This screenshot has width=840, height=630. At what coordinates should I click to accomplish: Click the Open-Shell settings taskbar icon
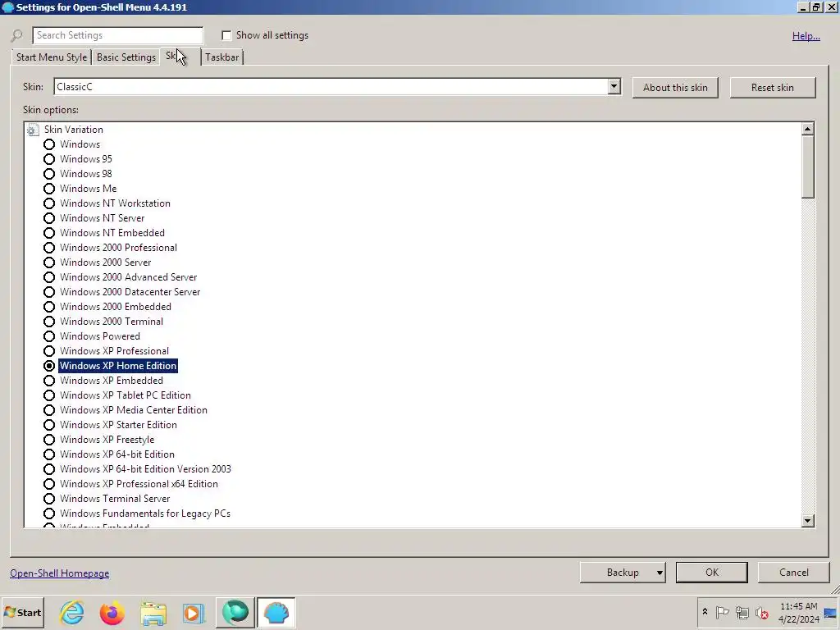click(276, 612)
